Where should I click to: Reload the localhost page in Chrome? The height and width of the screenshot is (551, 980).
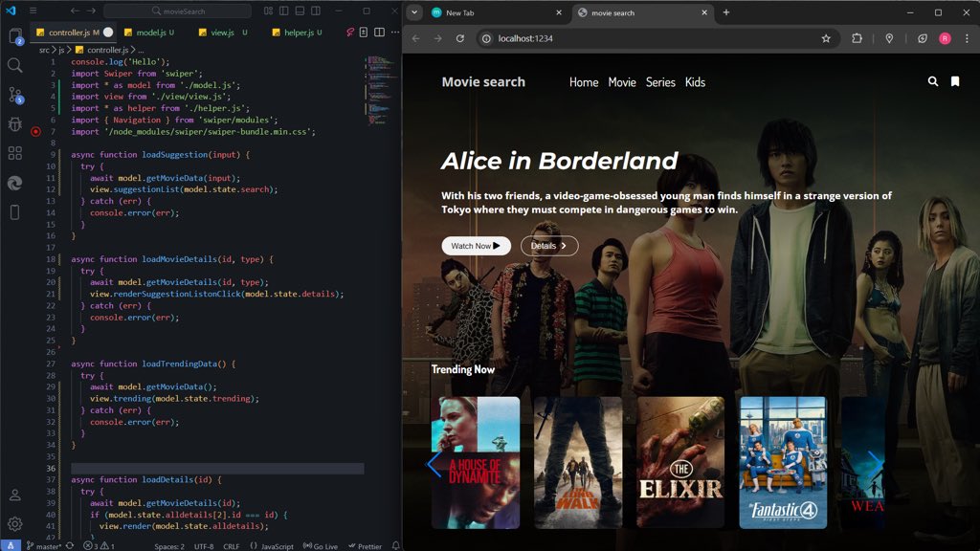coord(460,38)
